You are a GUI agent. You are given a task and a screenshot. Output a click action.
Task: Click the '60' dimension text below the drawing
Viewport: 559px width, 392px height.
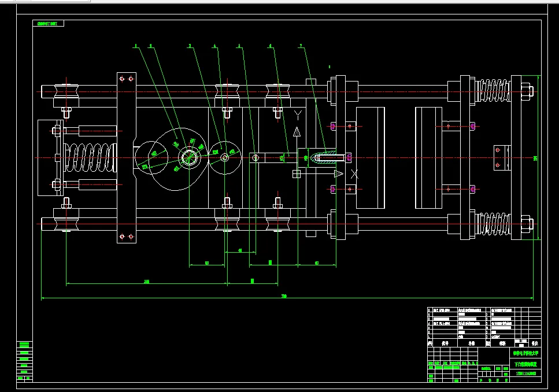point(317,263)
